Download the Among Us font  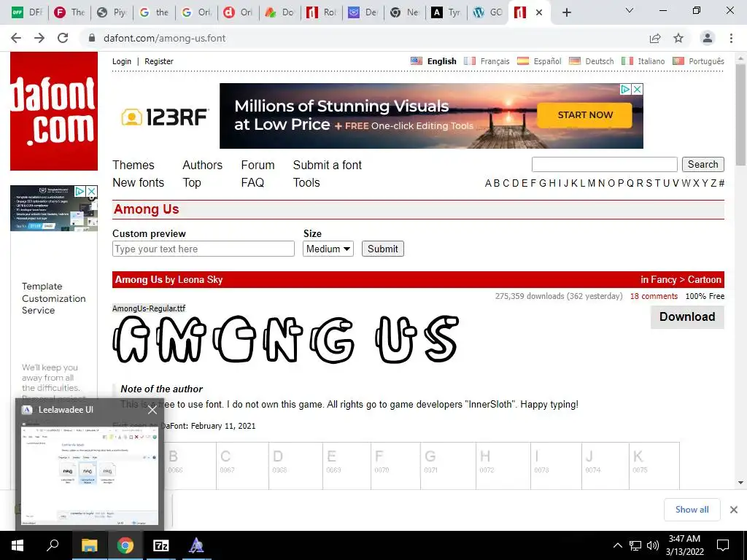[x=687, y=316]
